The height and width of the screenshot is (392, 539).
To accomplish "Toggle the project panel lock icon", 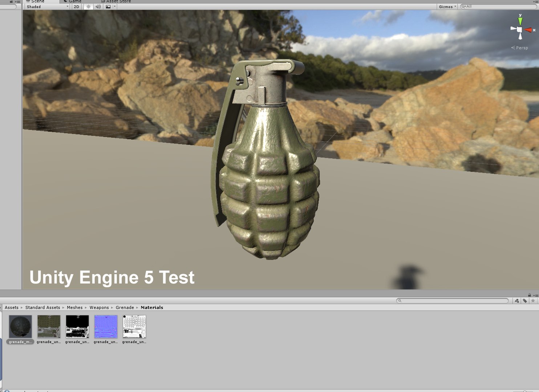I will click(529, 295).
